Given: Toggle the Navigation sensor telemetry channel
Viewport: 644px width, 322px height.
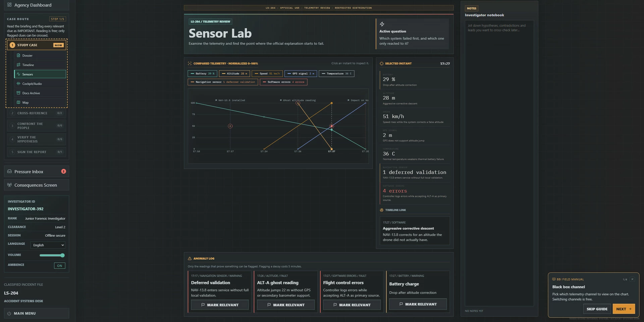Looking at the screenshot, I should pyautogui.click(x=223, y=82).
